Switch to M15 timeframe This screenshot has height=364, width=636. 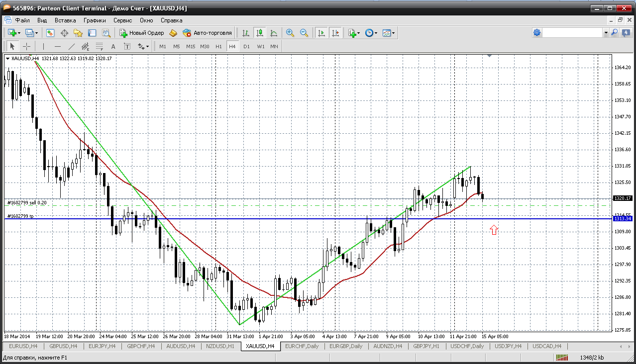(x=191, y=46)
